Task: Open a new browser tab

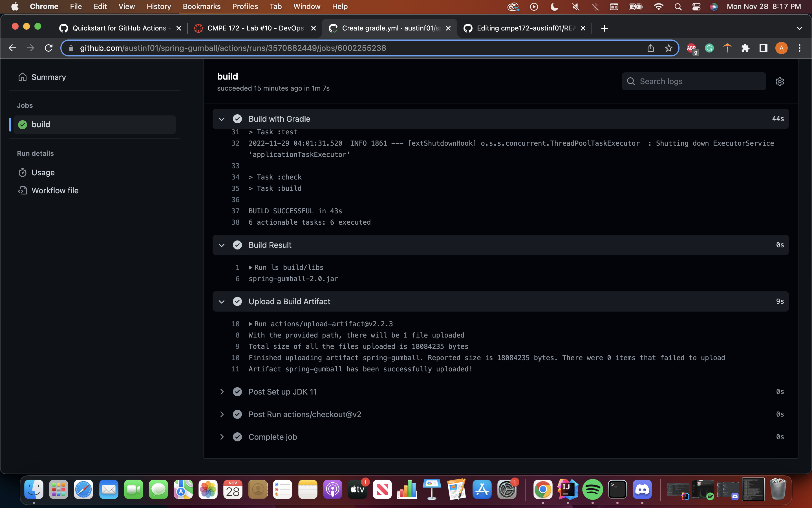Action: point(604,28)
